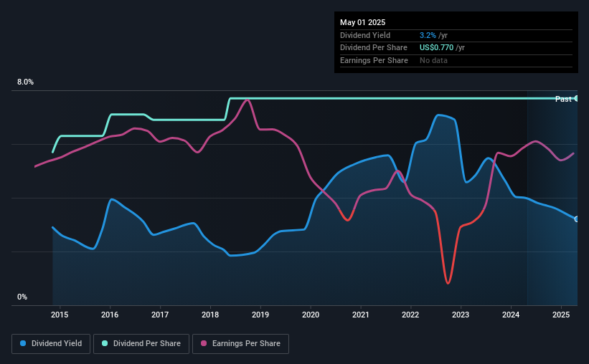
Task: Toggle the Earnings Per Share legend button
Action: pos(240,344)
